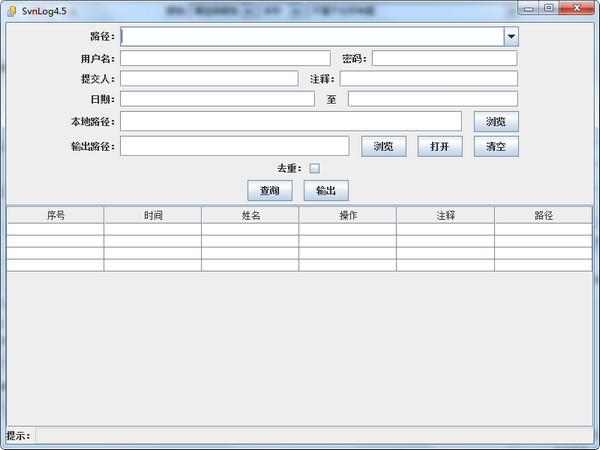Click the end date field after 至

433,99
